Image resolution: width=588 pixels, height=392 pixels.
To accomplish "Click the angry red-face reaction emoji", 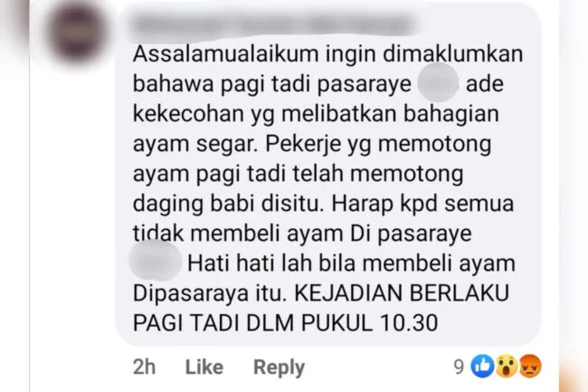I will 530,366.
